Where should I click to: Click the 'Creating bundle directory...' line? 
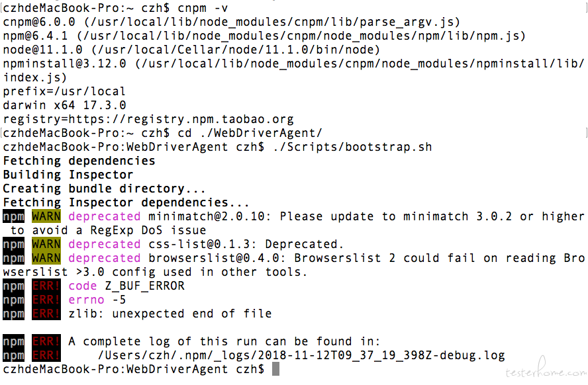(104, 189)
